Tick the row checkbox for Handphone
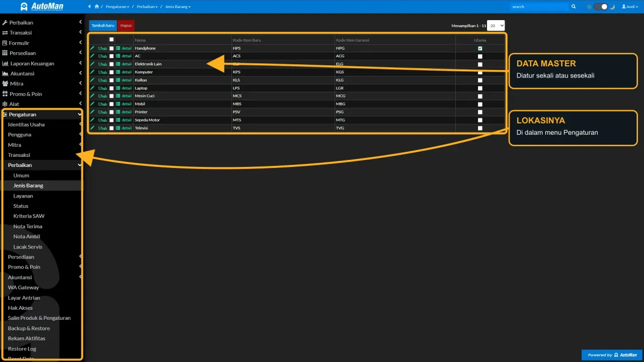644x362 pixels. [112, 48]
